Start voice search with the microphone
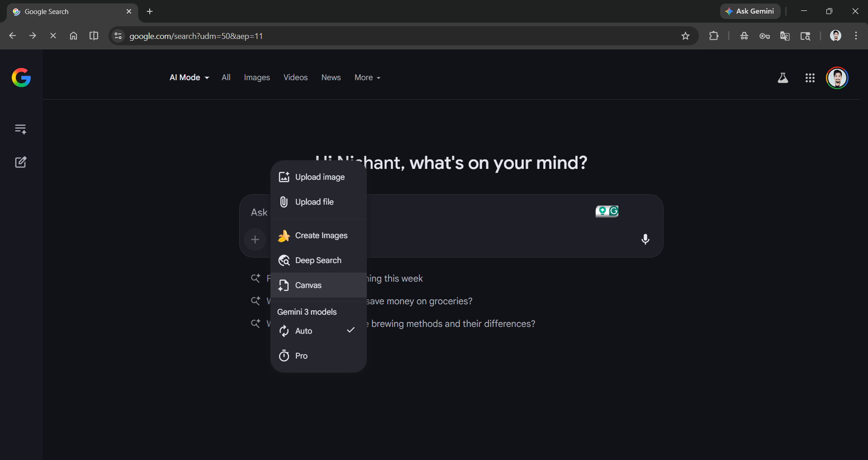The image size is (868, 460). point(645,240)
